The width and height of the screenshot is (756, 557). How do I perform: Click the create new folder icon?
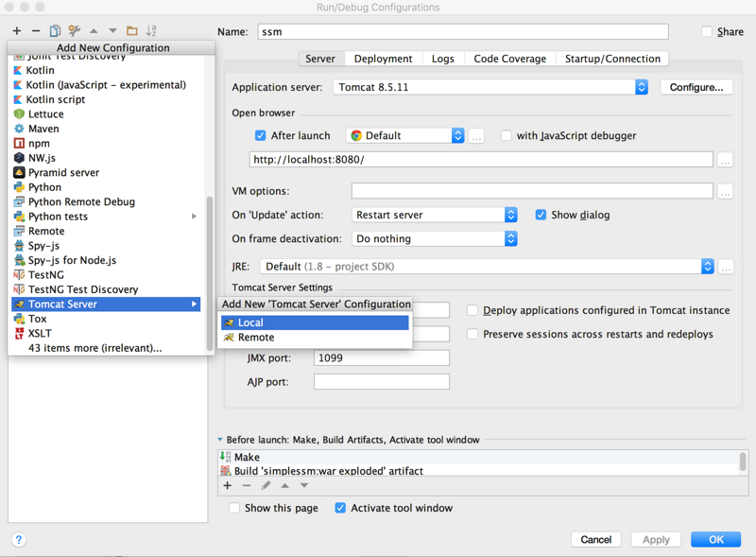[x=132, y=31]
